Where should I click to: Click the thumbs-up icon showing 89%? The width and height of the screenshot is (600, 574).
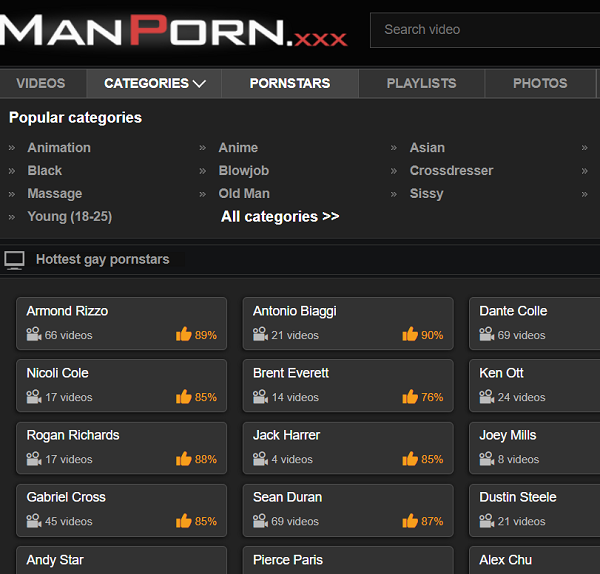click(x=184, y=334)
